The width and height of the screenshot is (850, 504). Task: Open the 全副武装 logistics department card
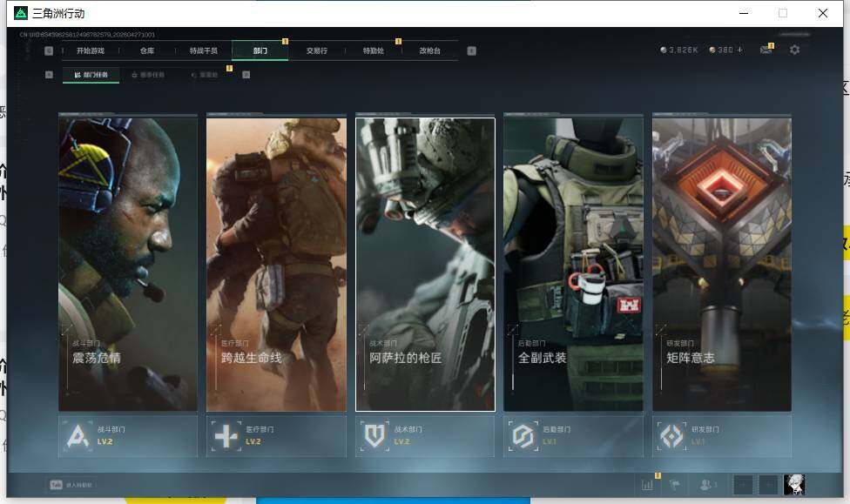click(574, 263)
